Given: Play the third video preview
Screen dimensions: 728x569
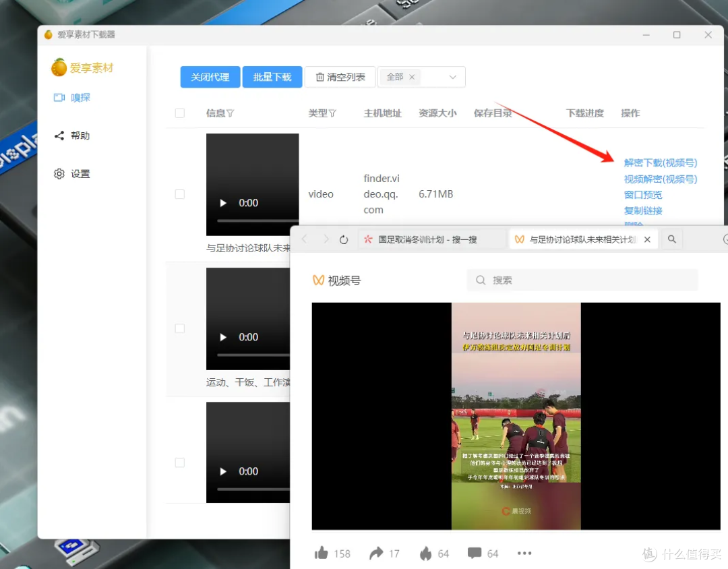Looking at the screenshot, I should pyautogui.click(x=223, y=471).
